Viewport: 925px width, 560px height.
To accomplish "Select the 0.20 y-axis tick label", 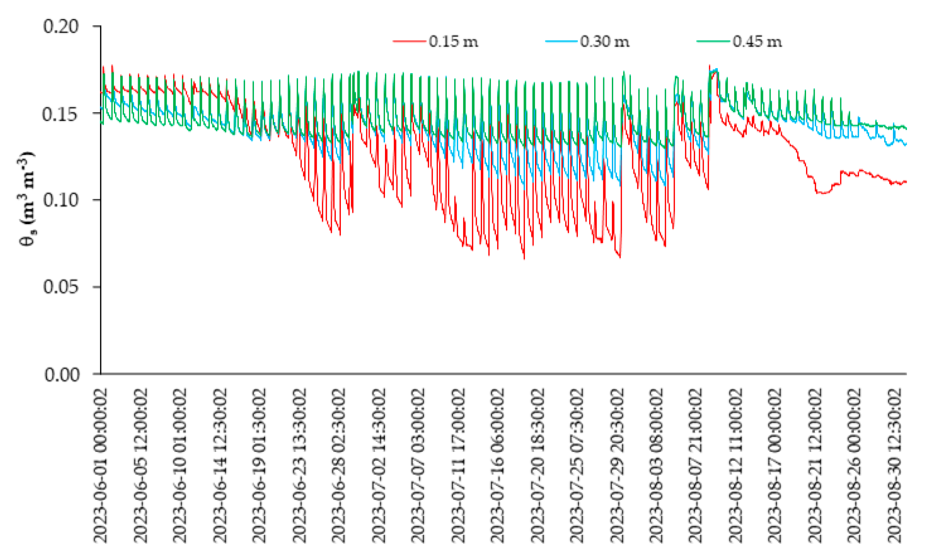I will [61, 26].
